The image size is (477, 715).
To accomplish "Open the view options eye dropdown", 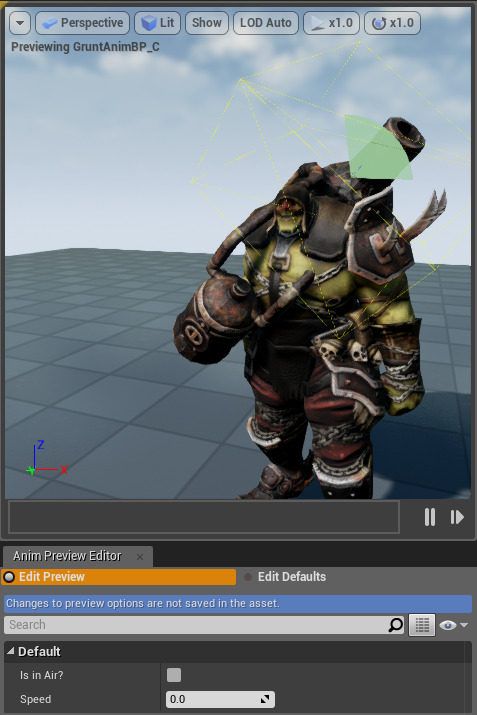I will [x=454, y=625].
